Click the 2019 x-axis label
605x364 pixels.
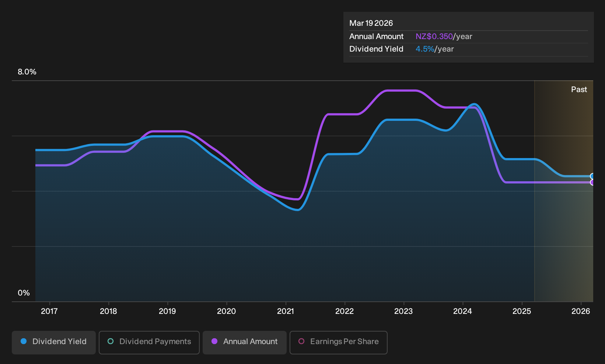click(167, 311)
